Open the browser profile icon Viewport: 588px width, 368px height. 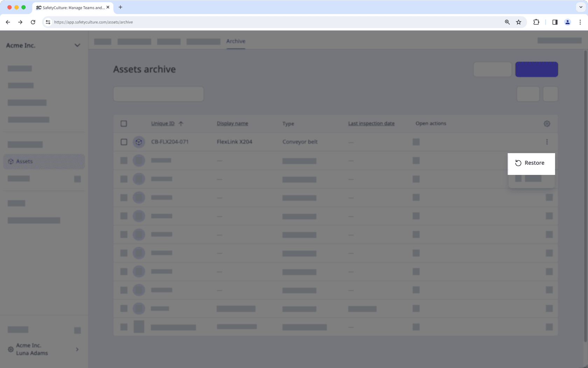click(x=567, y=22)
